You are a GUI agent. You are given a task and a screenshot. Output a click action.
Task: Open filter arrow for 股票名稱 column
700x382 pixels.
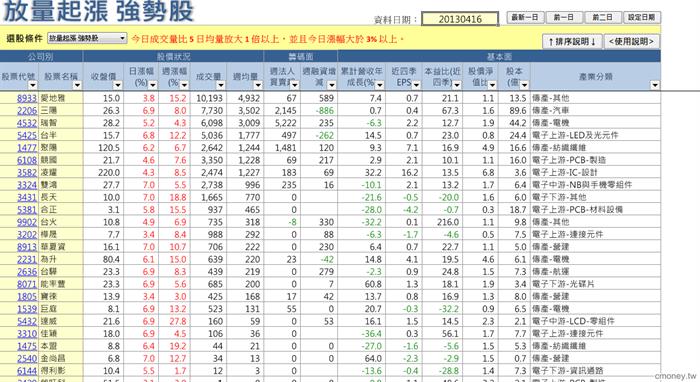click(77, 85)
